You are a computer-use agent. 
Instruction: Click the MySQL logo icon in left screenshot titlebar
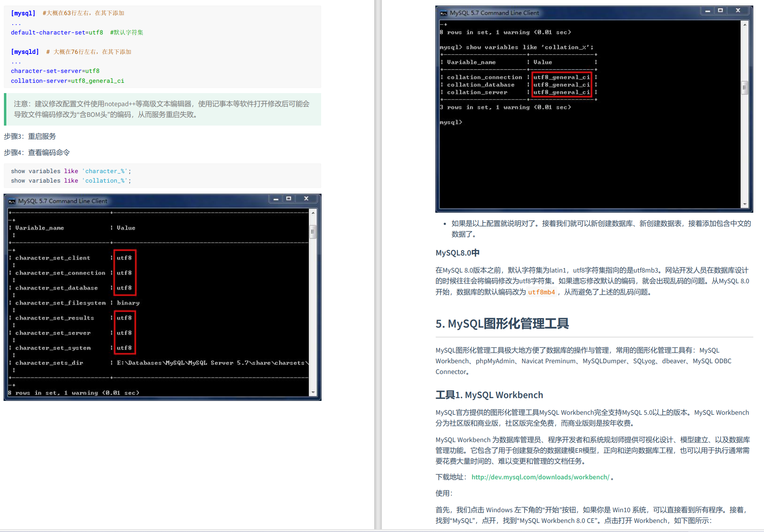click(x=11, y=201)
